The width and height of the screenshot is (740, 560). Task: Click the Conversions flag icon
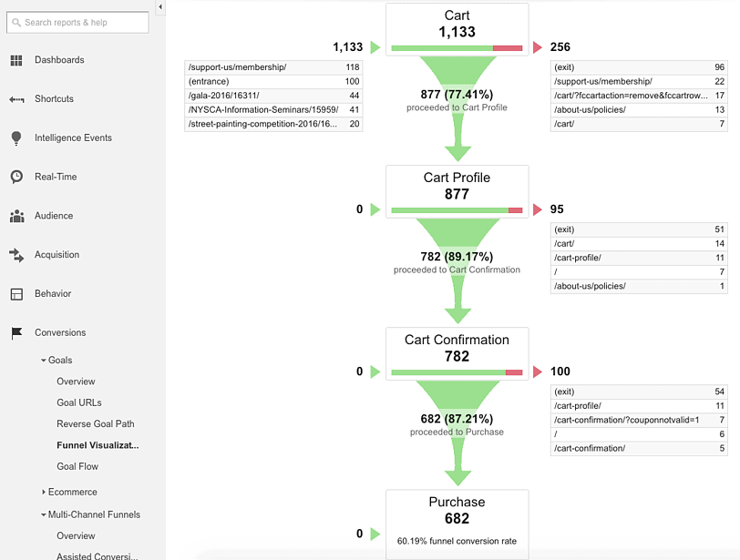(x=16, y=332)
